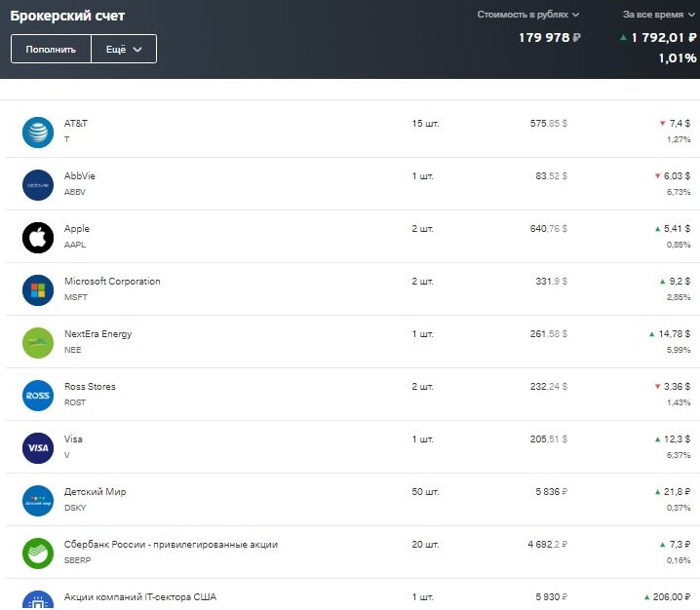Click the NEE ticker text
Viewport: 700px width, 610px height.
73,350
